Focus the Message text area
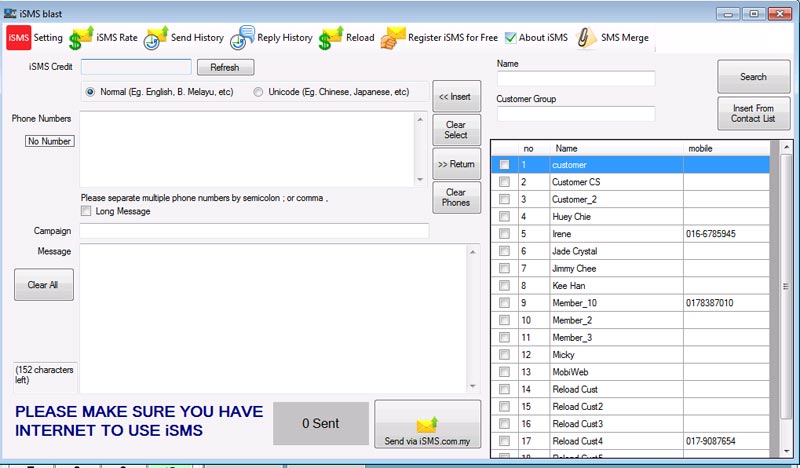 pyautogui.click(x=273, y=318)
